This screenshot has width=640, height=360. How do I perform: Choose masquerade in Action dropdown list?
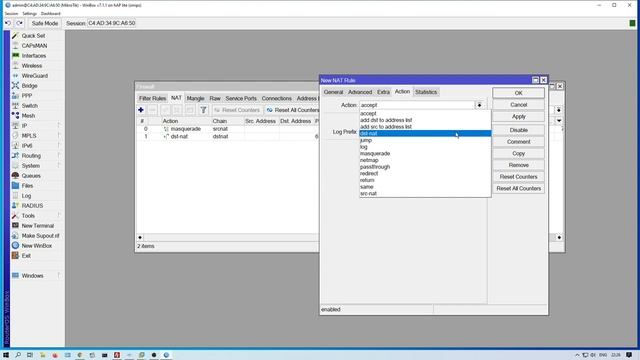[x=425, y=153]
